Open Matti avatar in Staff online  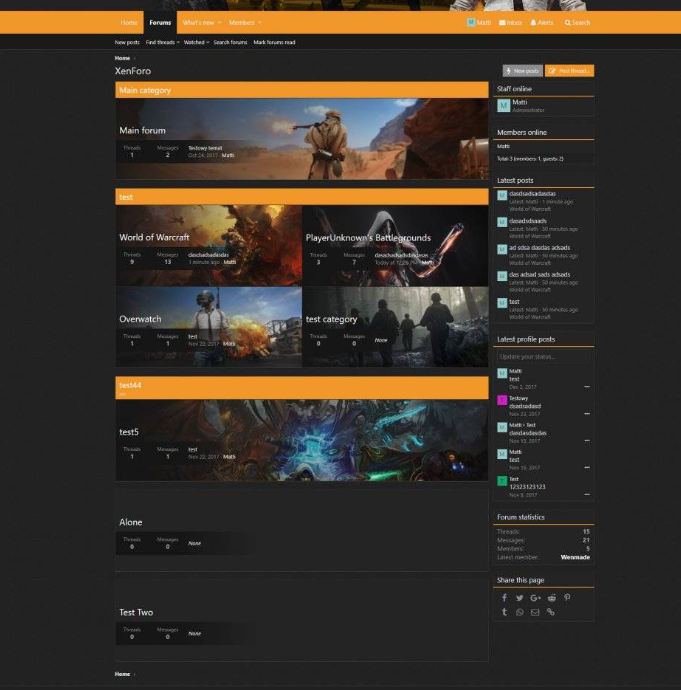point(503,106)
